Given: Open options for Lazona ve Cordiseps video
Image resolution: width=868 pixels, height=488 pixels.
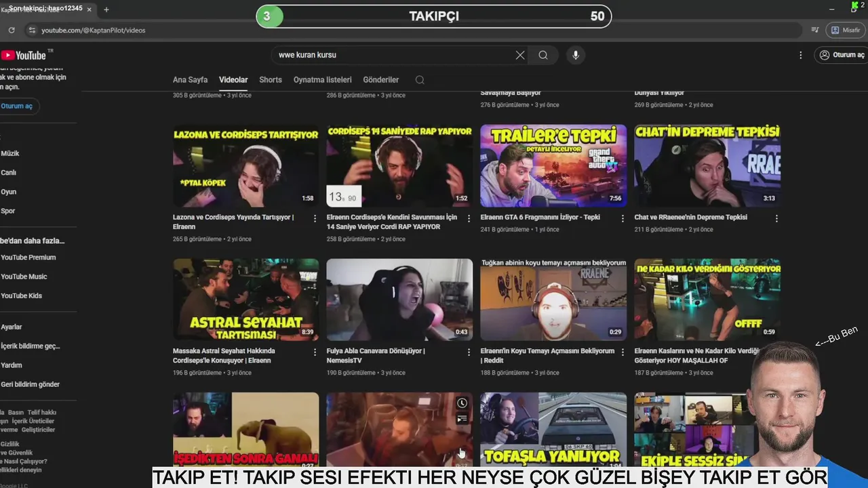Looking at the screenshot, I should point(315,218).
